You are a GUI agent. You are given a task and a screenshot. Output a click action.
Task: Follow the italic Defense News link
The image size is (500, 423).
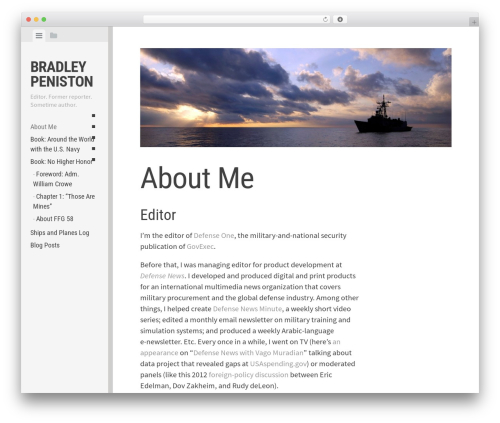(162, 276)
